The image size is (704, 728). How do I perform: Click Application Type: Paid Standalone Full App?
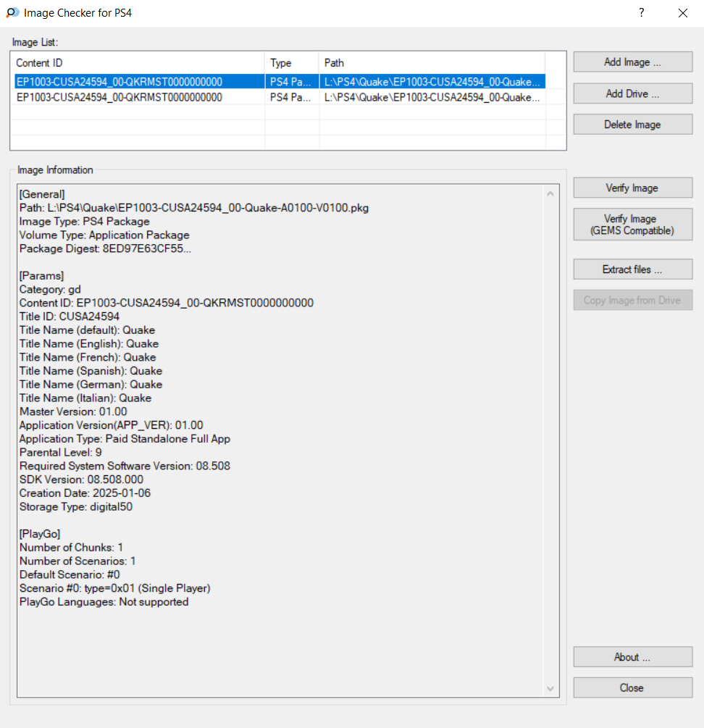[125, 439]
